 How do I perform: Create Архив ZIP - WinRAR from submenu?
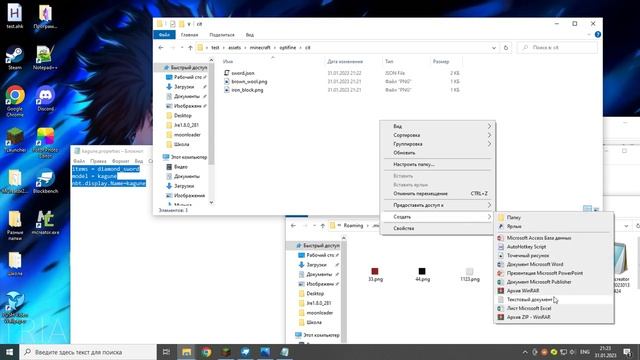click(x=554, y=317)
